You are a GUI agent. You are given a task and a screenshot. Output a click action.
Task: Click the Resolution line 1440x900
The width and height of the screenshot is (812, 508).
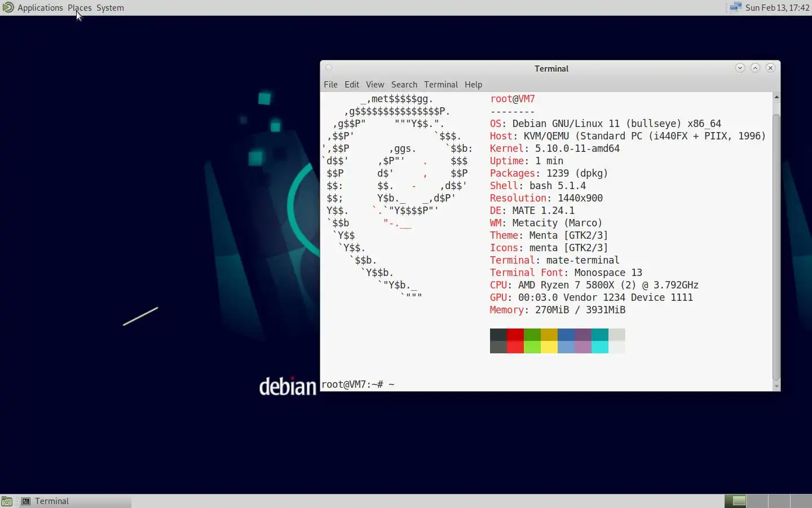pos(546,198)
